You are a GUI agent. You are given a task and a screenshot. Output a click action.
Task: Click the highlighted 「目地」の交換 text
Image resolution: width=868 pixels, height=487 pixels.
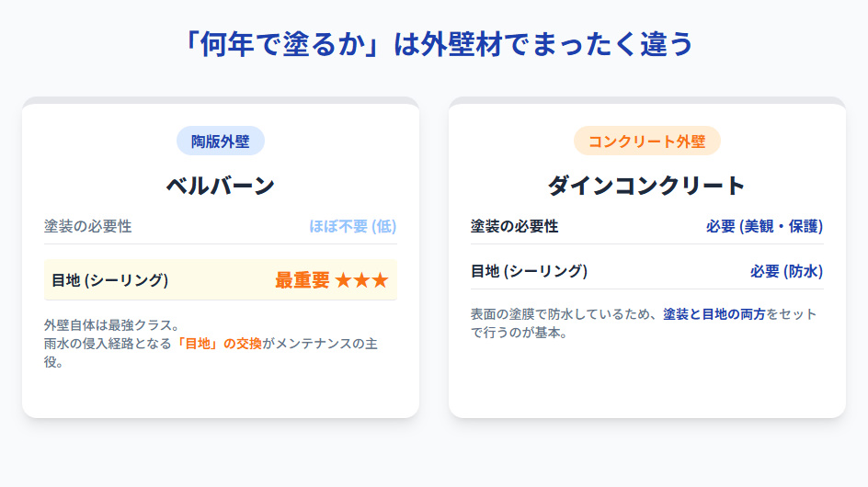(219, 344)
